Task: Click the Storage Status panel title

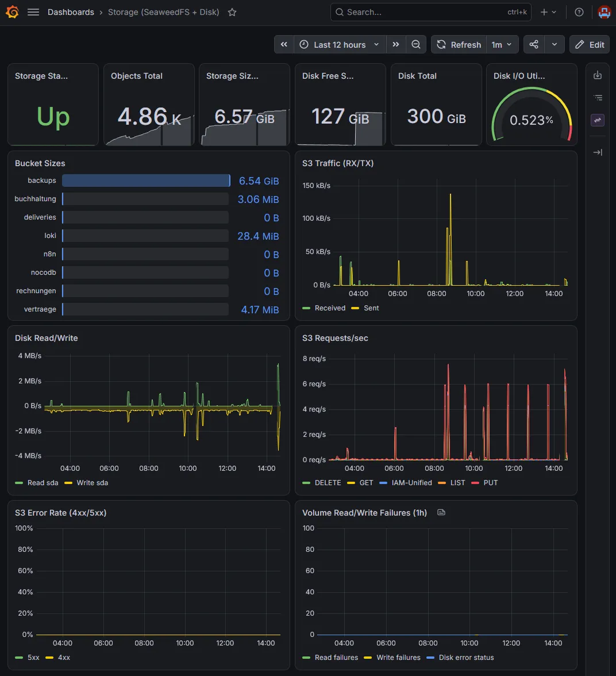Action: (41, 76)
